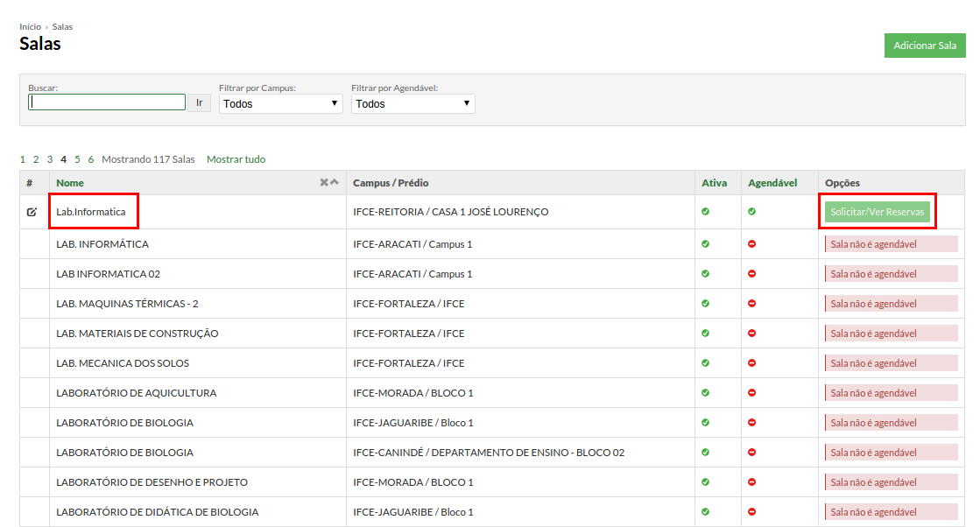Click Ativa check for LABORATÓRIO DE AQUICULTURA
The height and width of the screenshot is (527, 980).
[706, 393]
